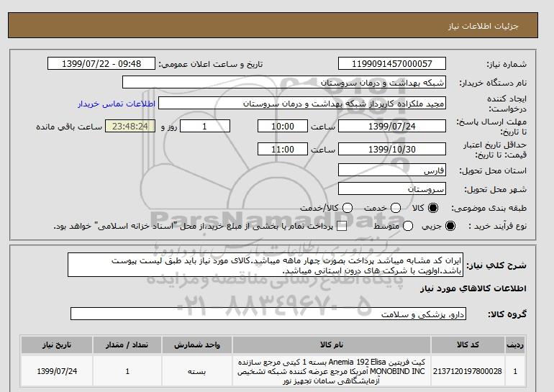
Task: Click the buyer name field شبکه بهداشت و درمان سروستان
Action: pyautogui.click(x=284, y=82)
